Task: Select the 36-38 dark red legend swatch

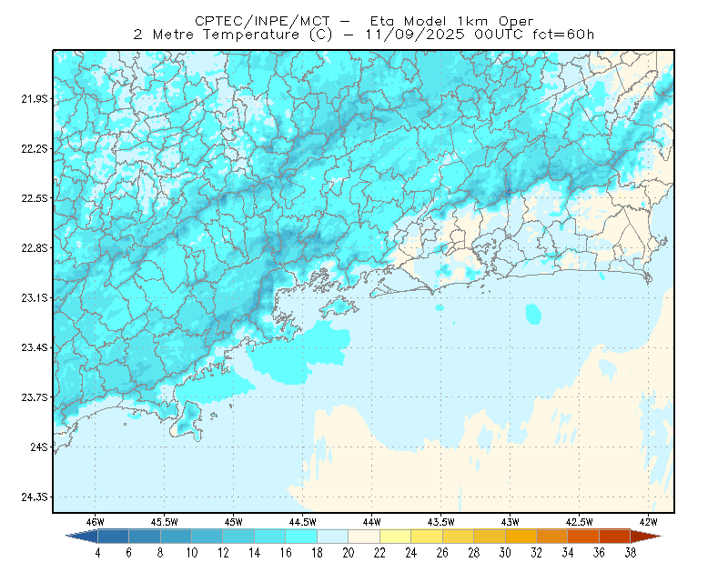Action: [615, 537]
